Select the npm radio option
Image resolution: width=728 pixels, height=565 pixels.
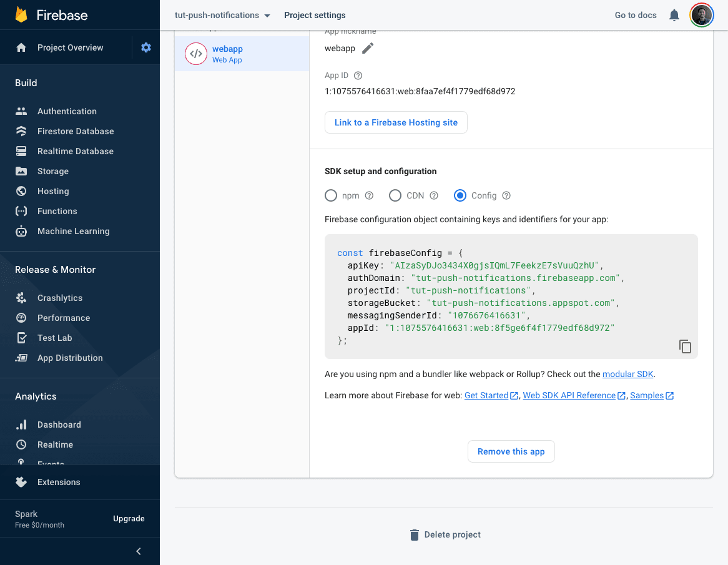(x=331, y=195)
